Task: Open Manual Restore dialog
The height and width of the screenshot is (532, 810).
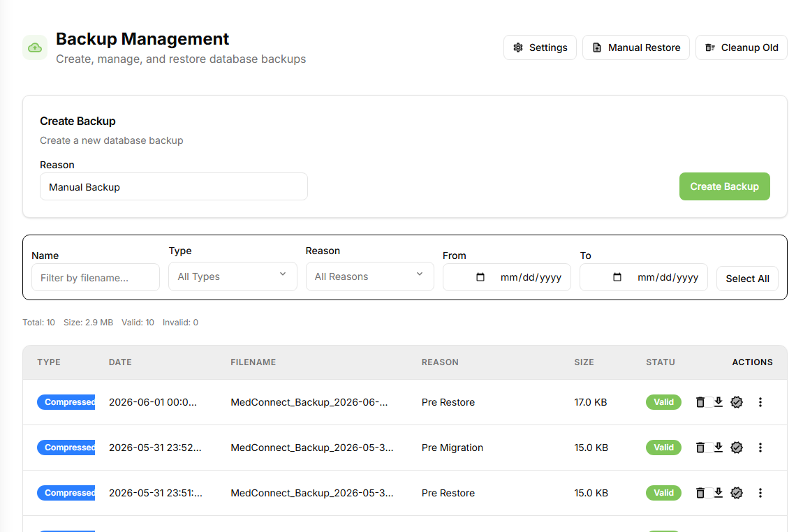Action: pyautogui.click(x=636, y=47)
